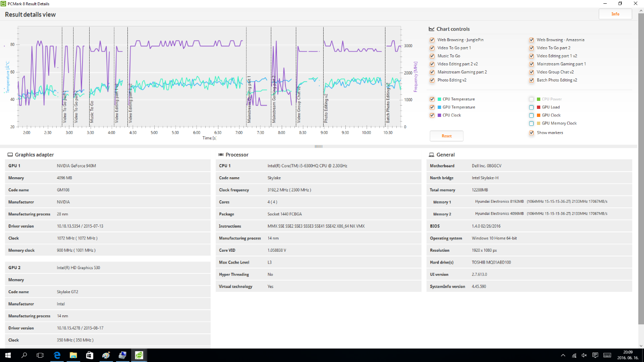Uncheck Mainstream Gaming part 2
644x362 pixels.
point(432,72)
